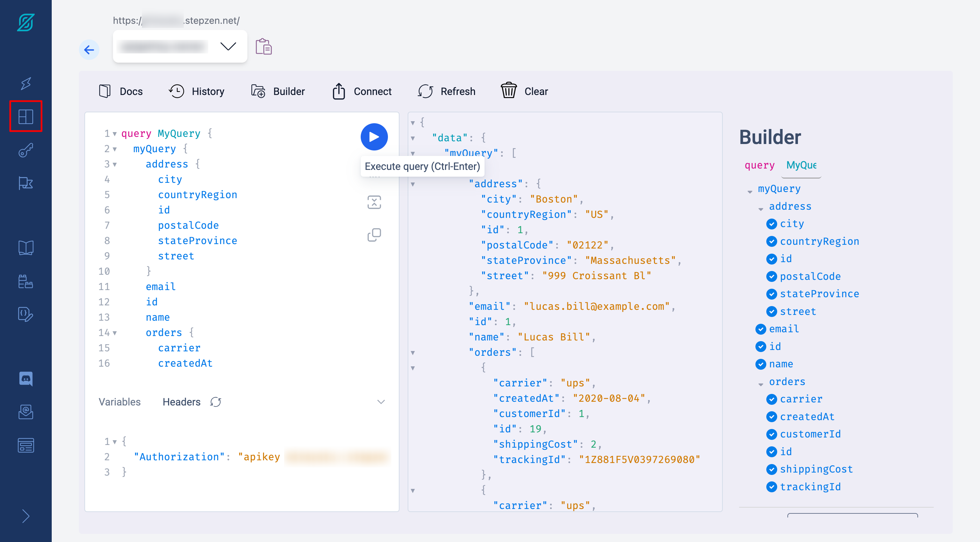Screen dimensions: 980x542
Task: Uncheck the city field in Builder
Action: 771,224
